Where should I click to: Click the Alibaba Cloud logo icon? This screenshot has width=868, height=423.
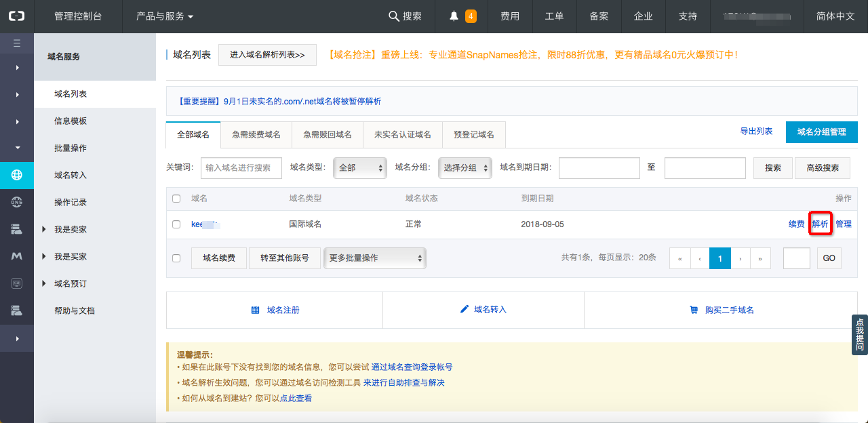pyautogui.click(x=16, y=16)
